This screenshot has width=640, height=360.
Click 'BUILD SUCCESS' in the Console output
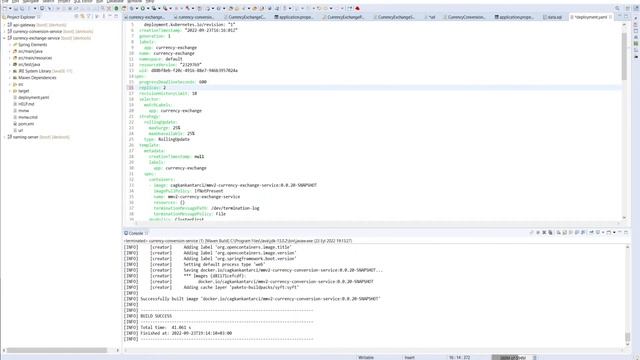click(156, 316)
